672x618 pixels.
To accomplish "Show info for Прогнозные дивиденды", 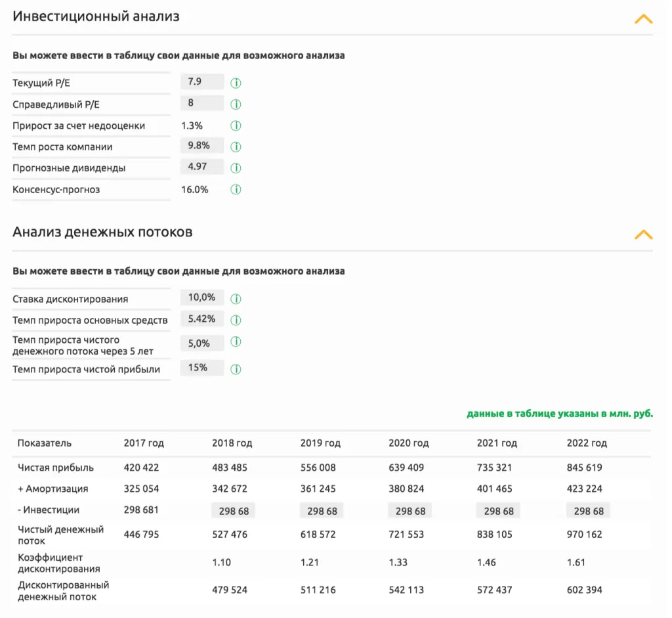I will click(236, 168).
